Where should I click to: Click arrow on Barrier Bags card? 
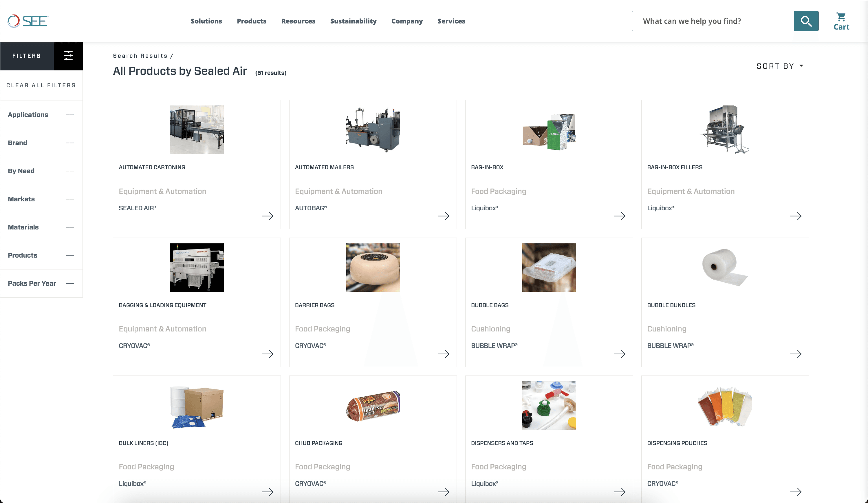tap(443, 354)
